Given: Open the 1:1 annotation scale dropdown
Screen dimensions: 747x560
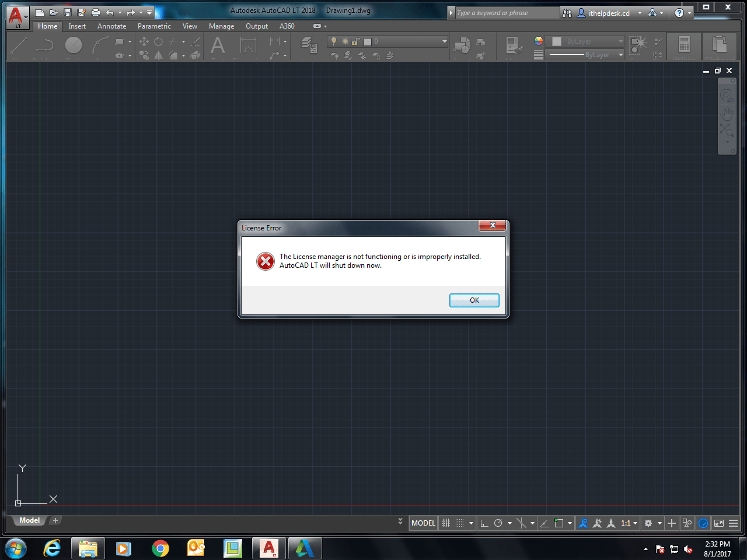Looking at the screenshot, I should click(629, 523).
